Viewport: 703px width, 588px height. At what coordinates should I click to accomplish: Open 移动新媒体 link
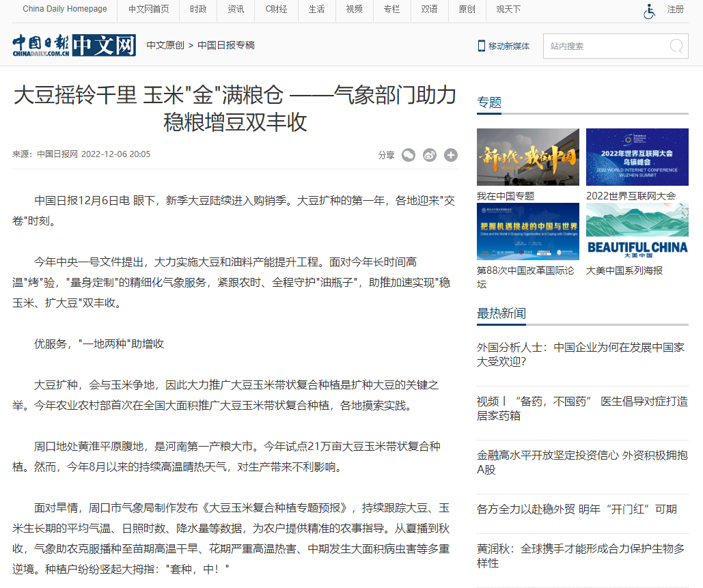pyautogui.click(x=509, y=46)
